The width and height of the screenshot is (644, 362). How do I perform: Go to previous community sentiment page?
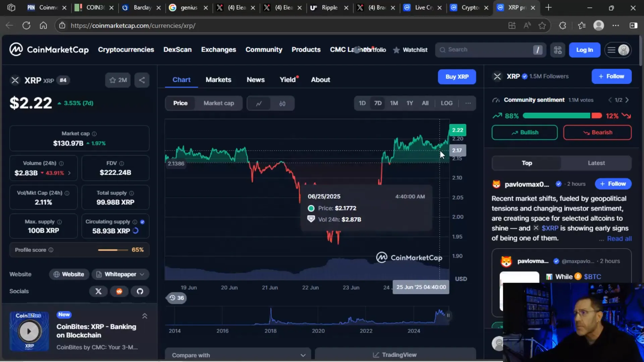[x=610, y=100]
